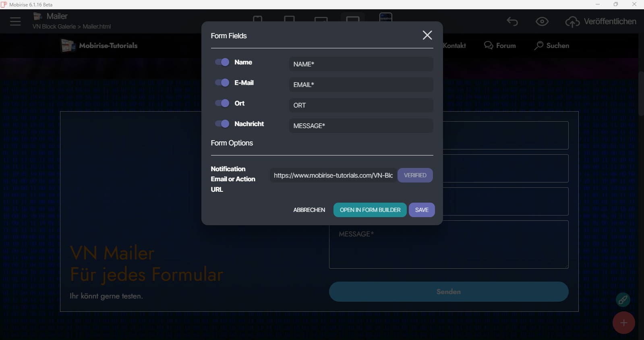Click the Forum speech bubble icon
Image resolution: width=644 pixels, height=340 pixels.
tap(489, 46)
